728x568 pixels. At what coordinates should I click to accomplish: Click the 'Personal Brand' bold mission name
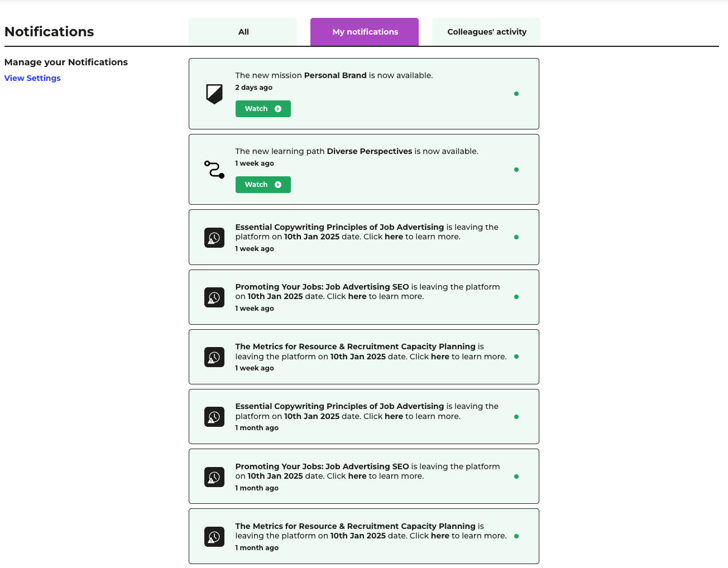tap(336, 75)
